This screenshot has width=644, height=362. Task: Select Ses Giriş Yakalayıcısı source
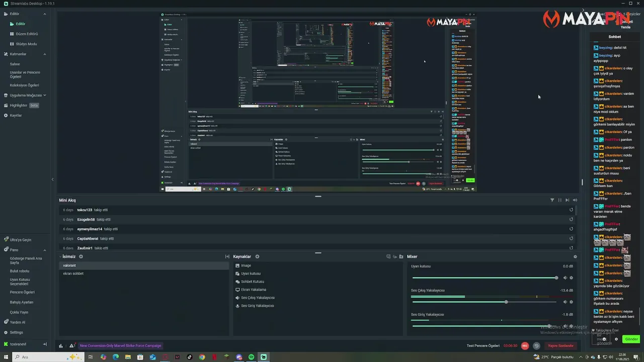coord(318,306)
